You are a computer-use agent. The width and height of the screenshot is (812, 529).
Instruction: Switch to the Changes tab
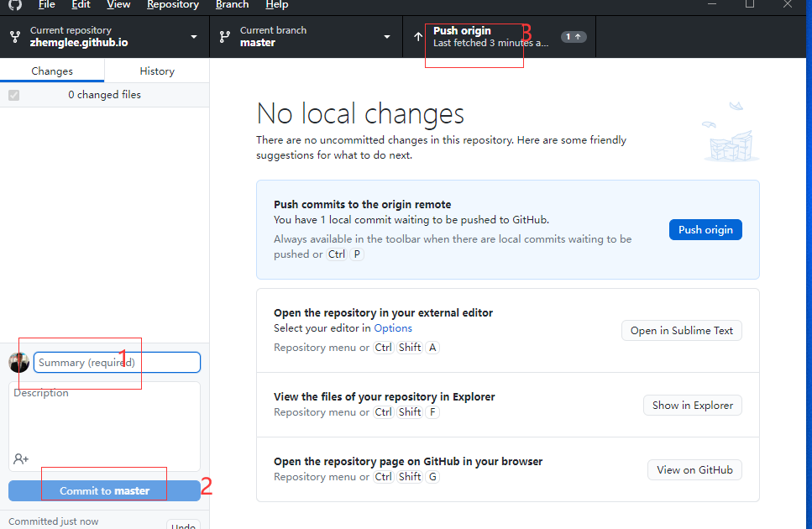click(52, 71)
